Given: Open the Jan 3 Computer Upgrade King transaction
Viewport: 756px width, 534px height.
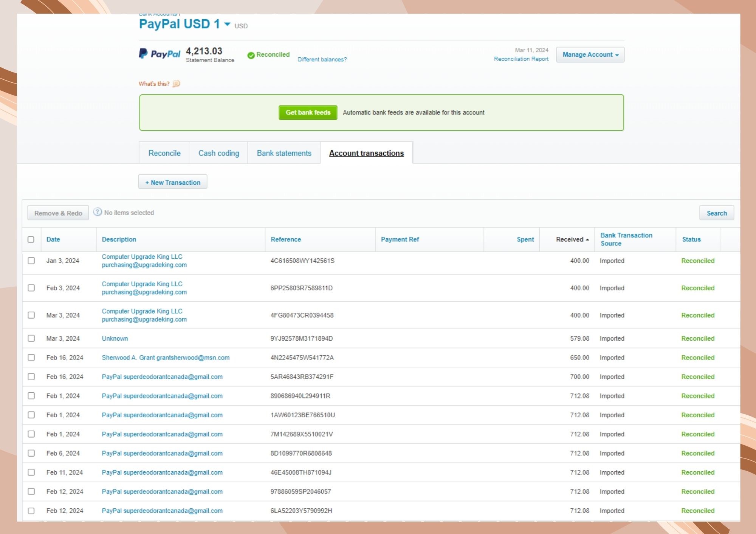Looking at the screenshot, I should 144,261.
